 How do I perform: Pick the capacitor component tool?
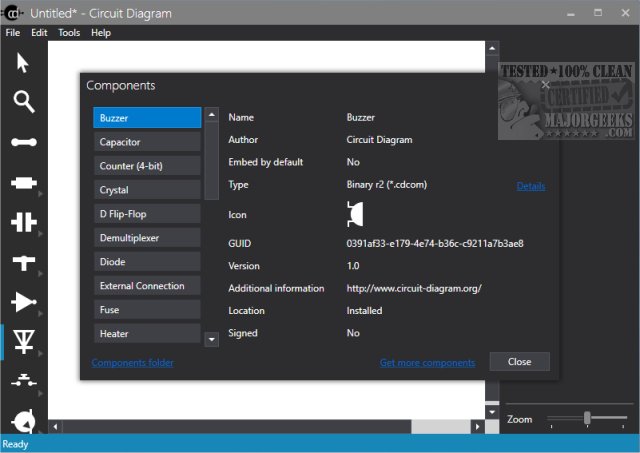click(x=24, y=222)
